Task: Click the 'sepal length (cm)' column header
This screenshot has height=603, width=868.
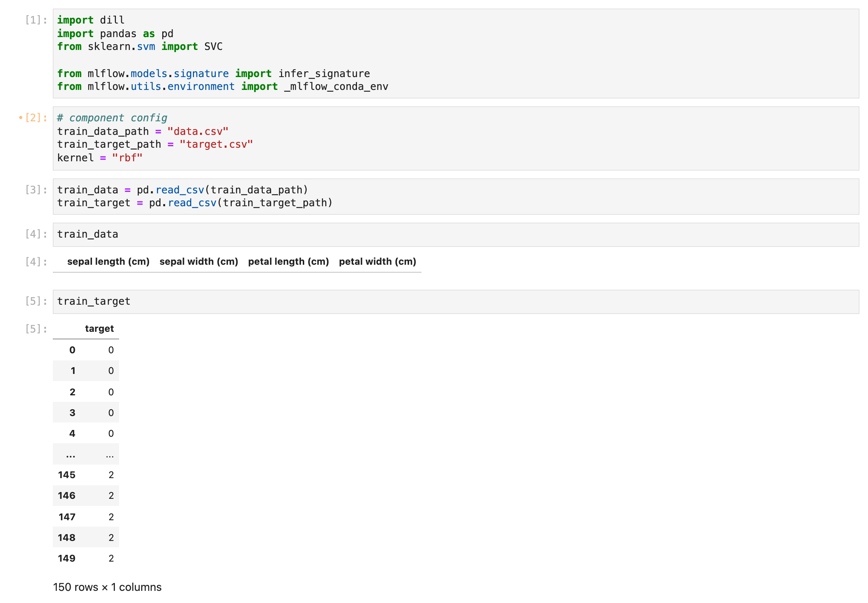Action: pos(108,262)
